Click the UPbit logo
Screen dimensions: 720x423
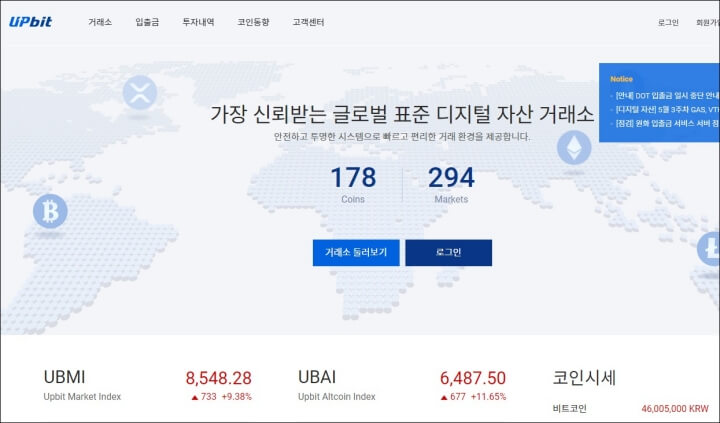pyautogui.click(x=30, y=22)
